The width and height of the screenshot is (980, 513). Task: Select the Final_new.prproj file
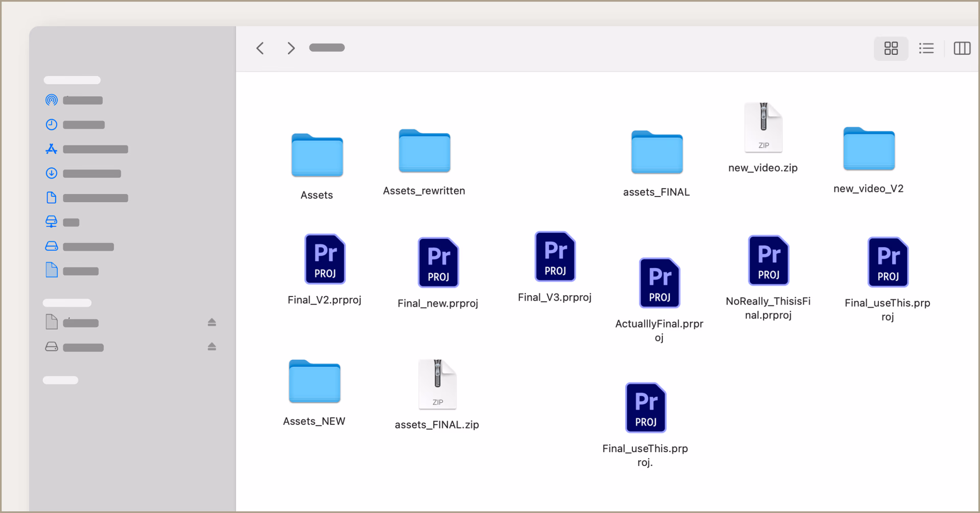click(438, 262)
